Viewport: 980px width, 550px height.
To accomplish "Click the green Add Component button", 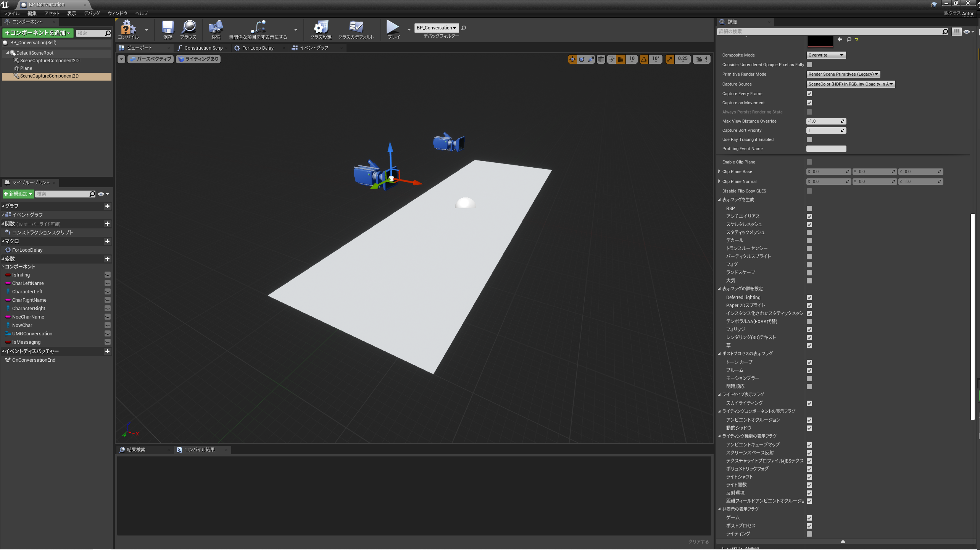I will coord(37,33).
